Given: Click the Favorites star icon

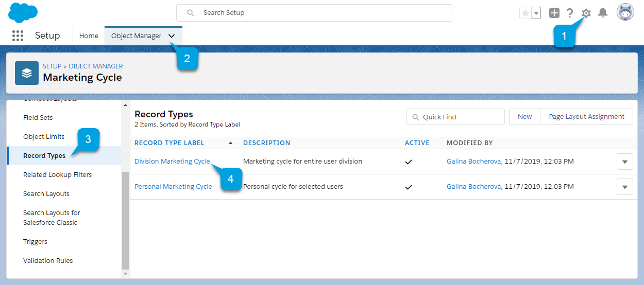Looking at the screenshot, I should click(x=525, y=13).
